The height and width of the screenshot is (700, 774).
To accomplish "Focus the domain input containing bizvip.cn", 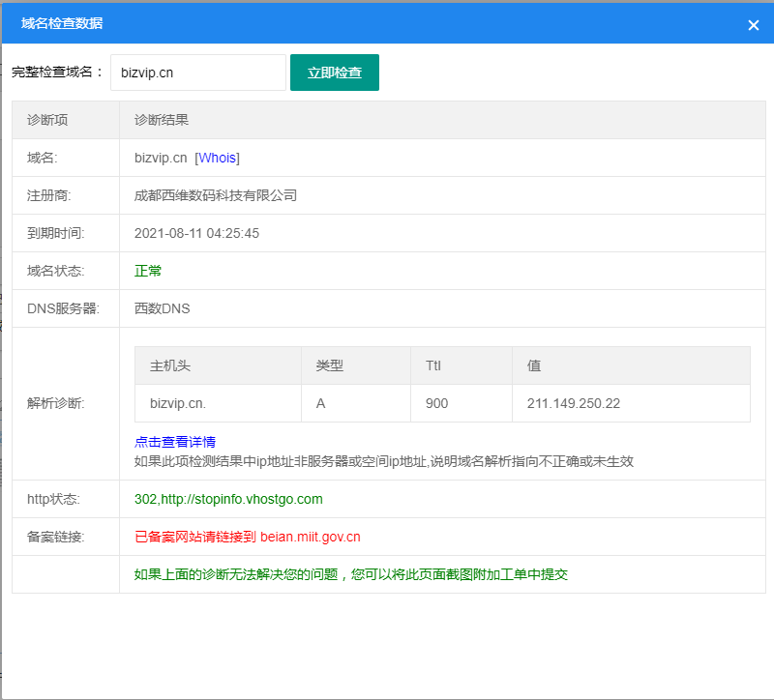I will pyautogui.click(x=197, y=73).
